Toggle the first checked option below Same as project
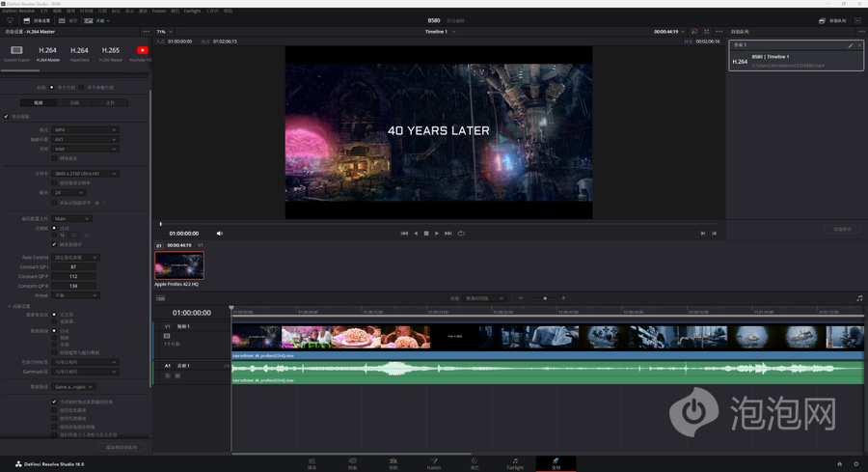868x472 pixels. (54, 402)
